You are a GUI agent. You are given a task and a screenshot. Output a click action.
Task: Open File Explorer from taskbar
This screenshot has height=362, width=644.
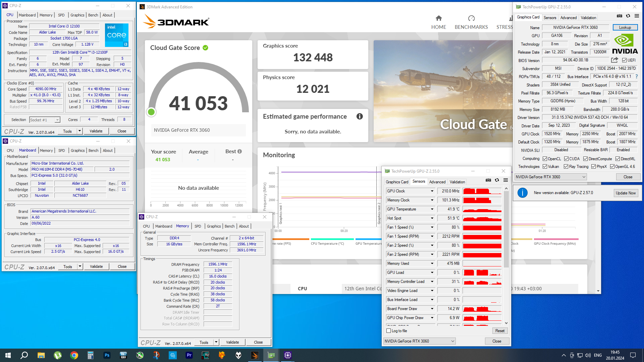pyautogui.click(x=41, y=355)
